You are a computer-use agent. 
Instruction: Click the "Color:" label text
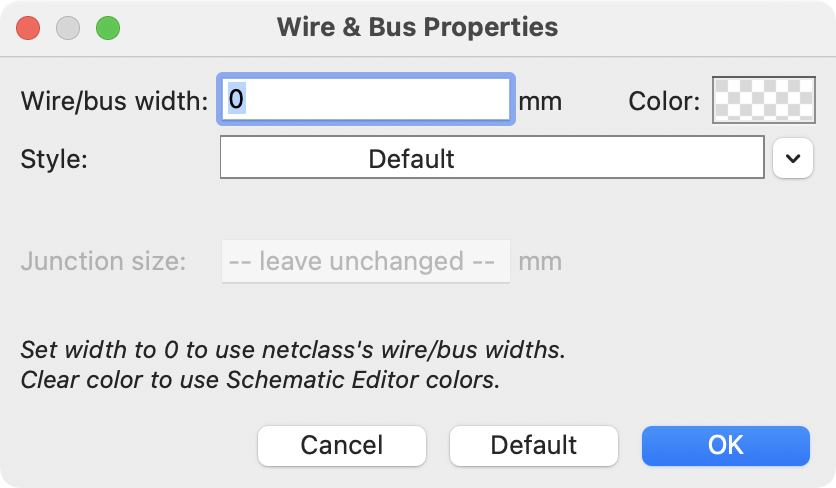[x=663, y=101]
